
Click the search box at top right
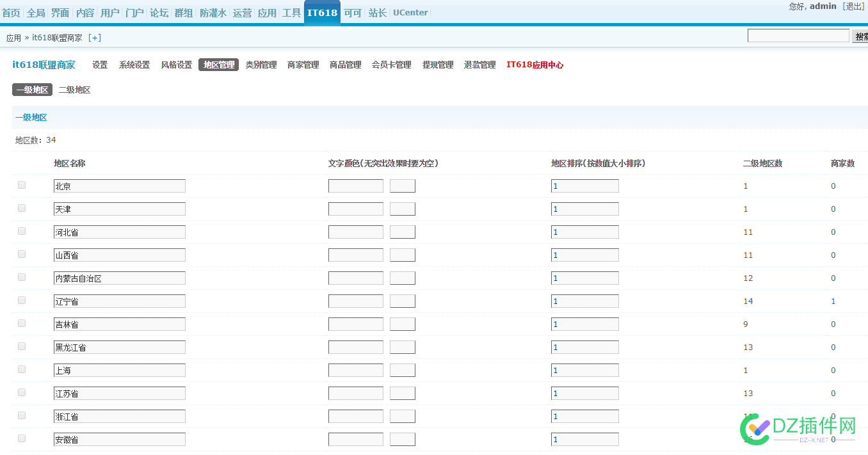(x=798, y=36)
